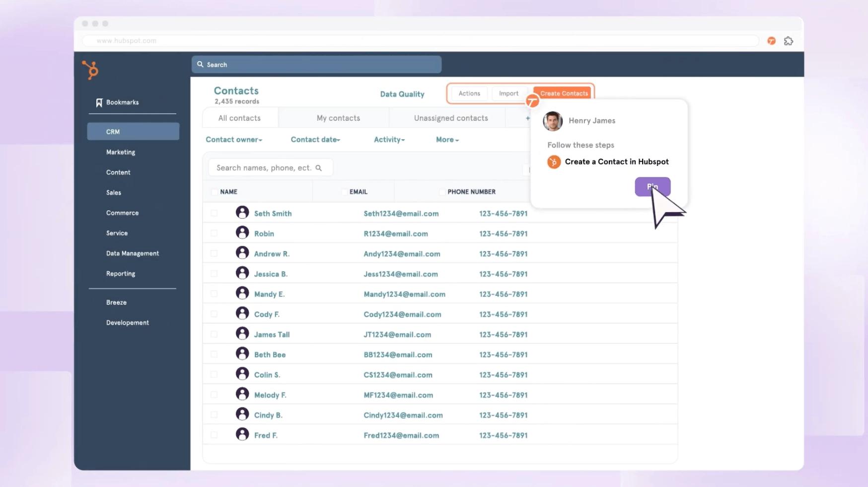Viewport: 868px width, 487px height.
Task: Click Melody F.'s avatar icon
Action: (242, 394)
